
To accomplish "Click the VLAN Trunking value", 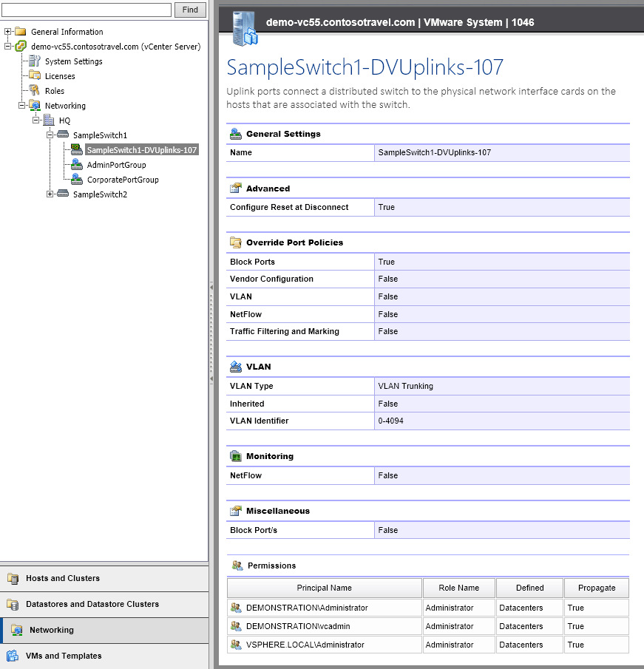I will 405,386.
